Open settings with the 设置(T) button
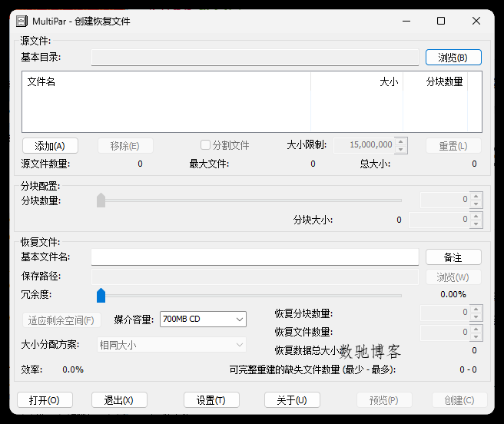The height and width of the screenshot is (424, 504). click(211, 400)
